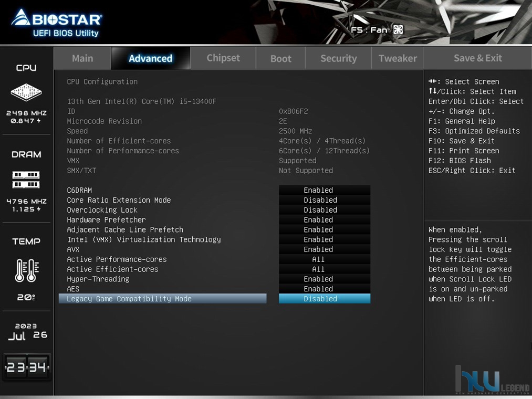Viewport: 532px width, 399px height.
Task: Click the F11: Print Screen hint
Action: (463, 151)
